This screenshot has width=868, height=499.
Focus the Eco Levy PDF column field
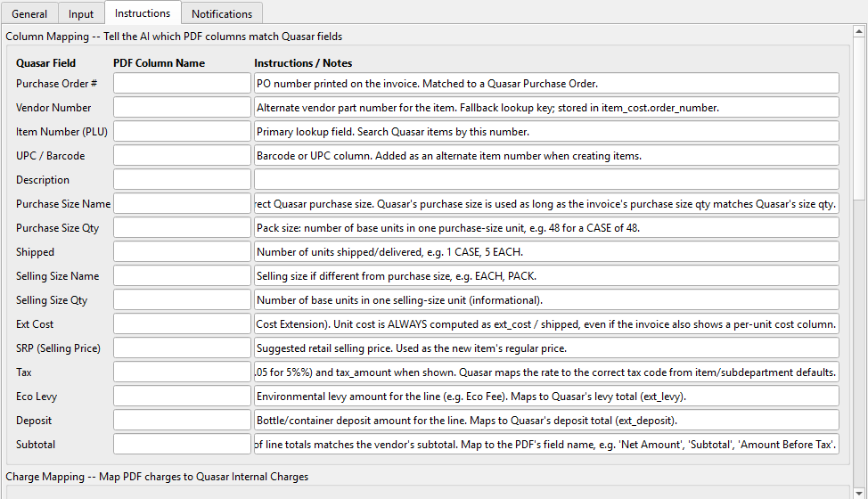pyautogui.click(x=182, y=397)
